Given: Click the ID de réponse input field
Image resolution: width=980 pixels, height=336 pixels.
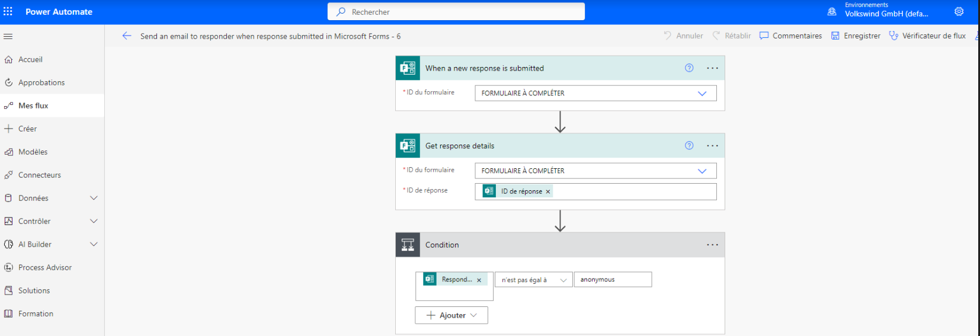Looking at the screenshot, I should 595,191.
